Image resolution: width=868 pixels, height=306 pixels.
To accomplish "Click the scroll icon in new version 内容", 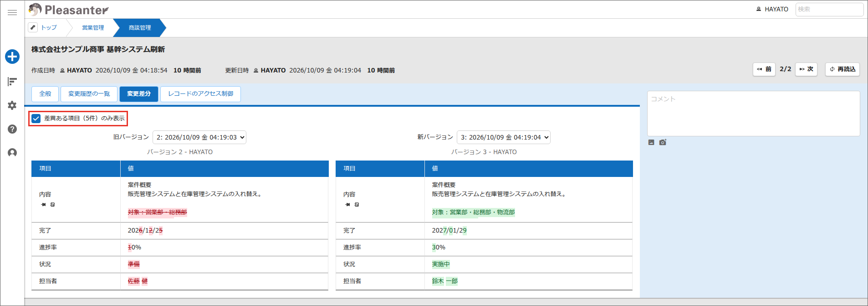I will pos(357,204).
